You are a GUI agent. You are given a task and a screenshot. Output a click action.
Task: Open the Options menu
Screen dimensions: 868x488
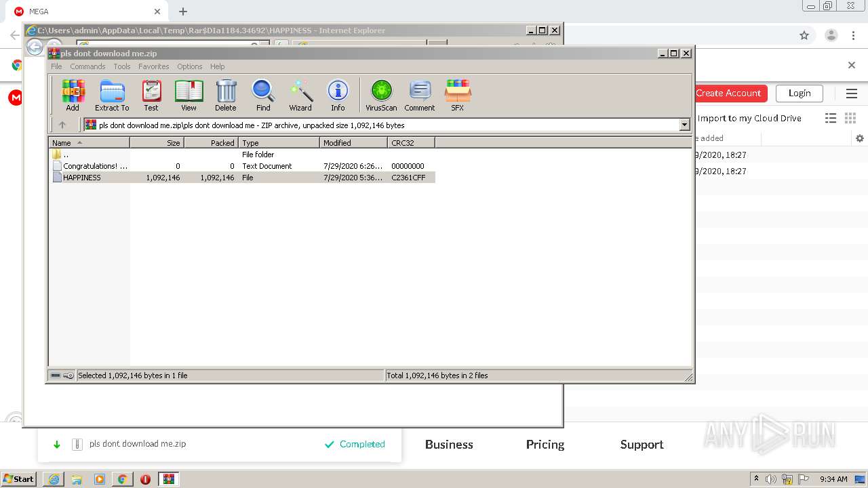tap(190, 66)
